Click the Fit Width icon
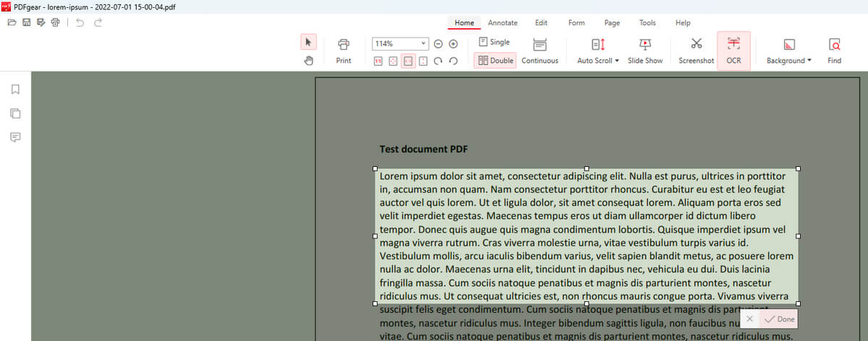868x341 pixels. (x=409, y=61)
